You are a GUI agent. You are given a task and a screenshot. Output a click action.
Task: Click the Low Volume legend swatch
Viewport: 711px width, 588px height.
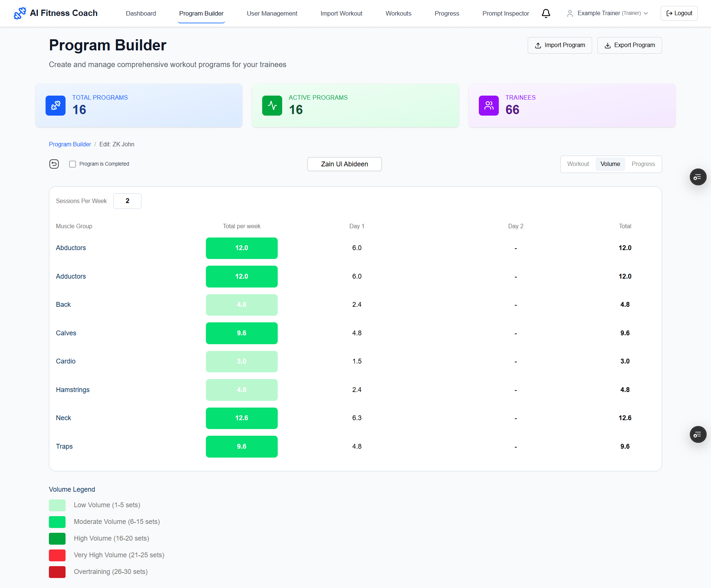tap(57, 505)
